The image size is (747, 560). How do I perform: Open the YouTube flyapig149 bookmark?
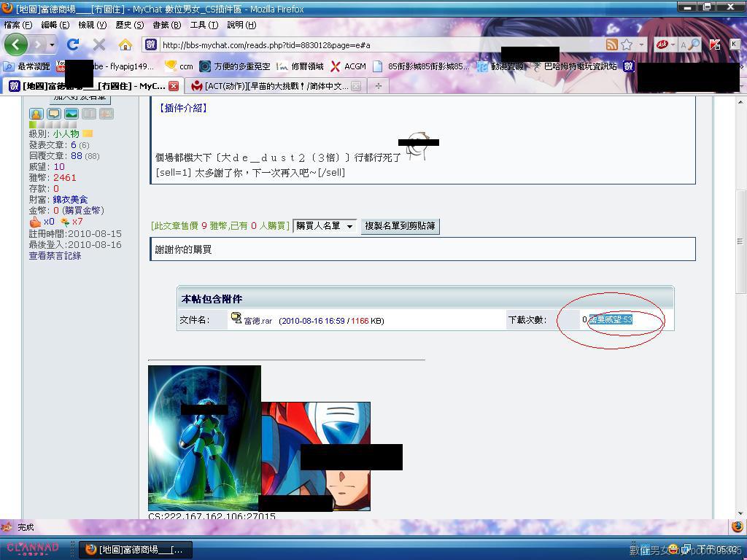pyautogui.click(x=106, y=66)
